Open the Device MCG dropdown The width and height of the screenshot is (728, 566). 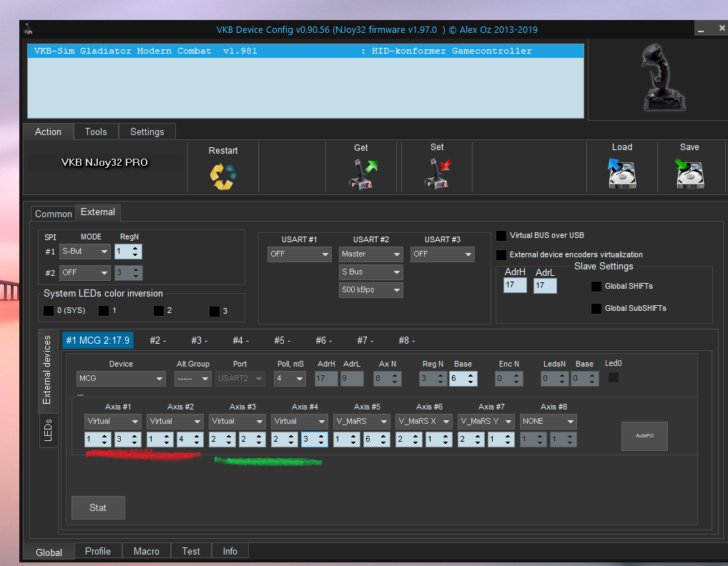[121, 379]
